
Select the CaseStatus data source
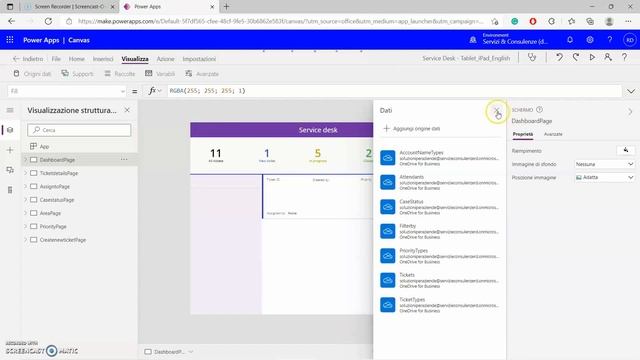[440, 207]
